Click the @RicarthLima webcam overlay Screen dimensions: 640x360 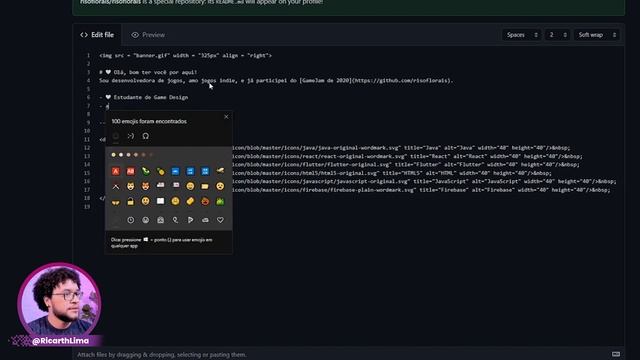pyautogui.click(x=58, y=305)
